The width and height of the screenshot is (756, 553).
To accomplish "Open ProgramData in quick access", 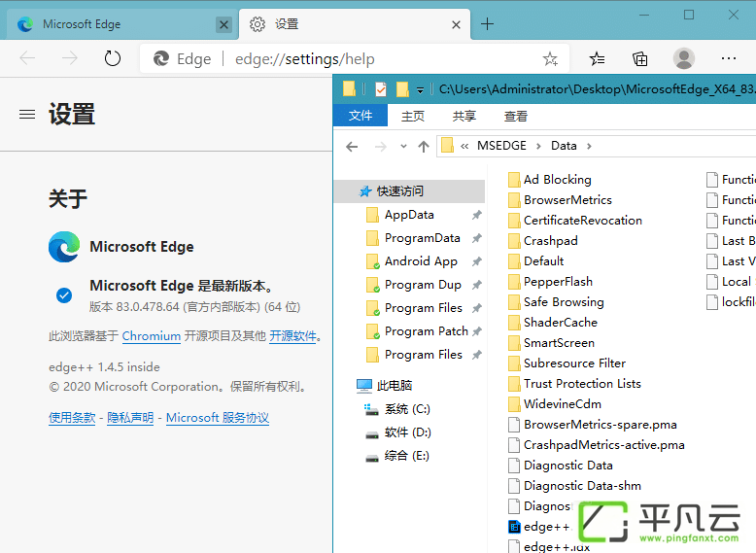I will coord(422,238).
